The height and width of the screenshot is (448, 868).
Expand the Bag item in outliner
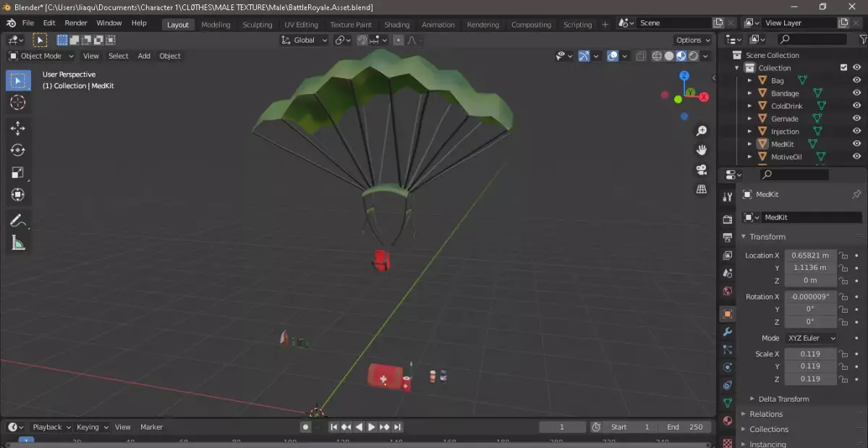pyautogui.click(x=750, y=80)
